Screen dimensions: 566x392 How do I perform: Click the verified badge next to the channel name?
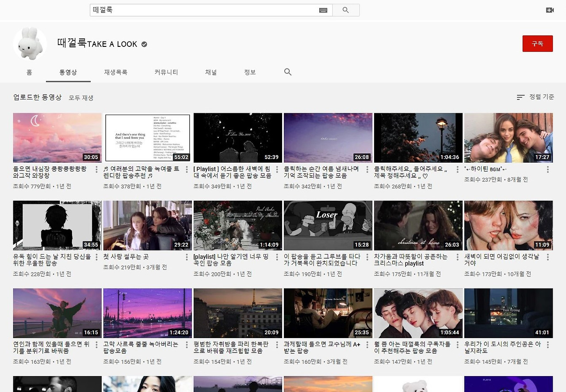coord(143,44)
